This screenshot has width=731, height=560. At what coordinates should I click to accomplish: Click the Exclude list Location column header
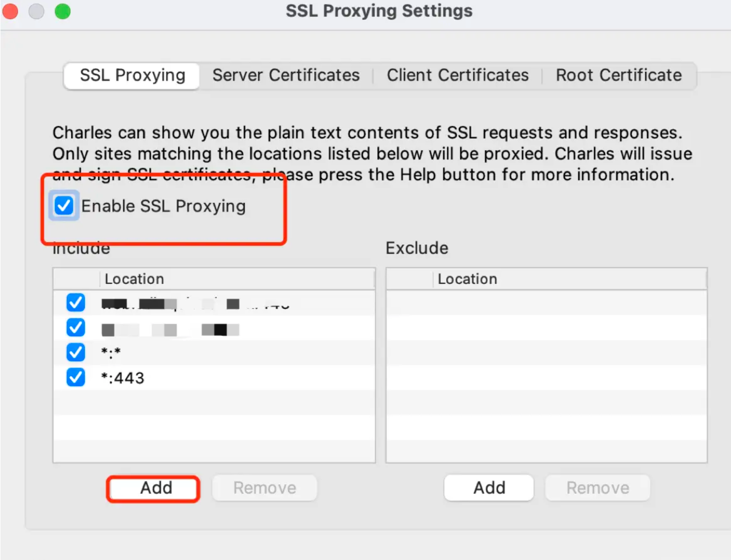[x=569, y=279]
